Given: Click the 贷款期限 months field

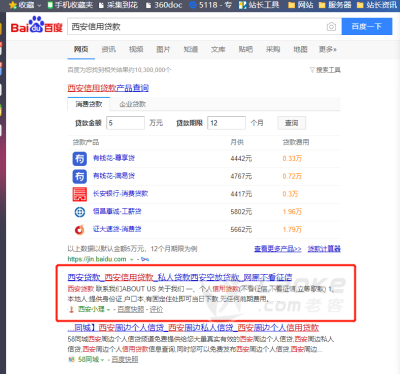Looking at the screenshot, I should click(226, 123).
